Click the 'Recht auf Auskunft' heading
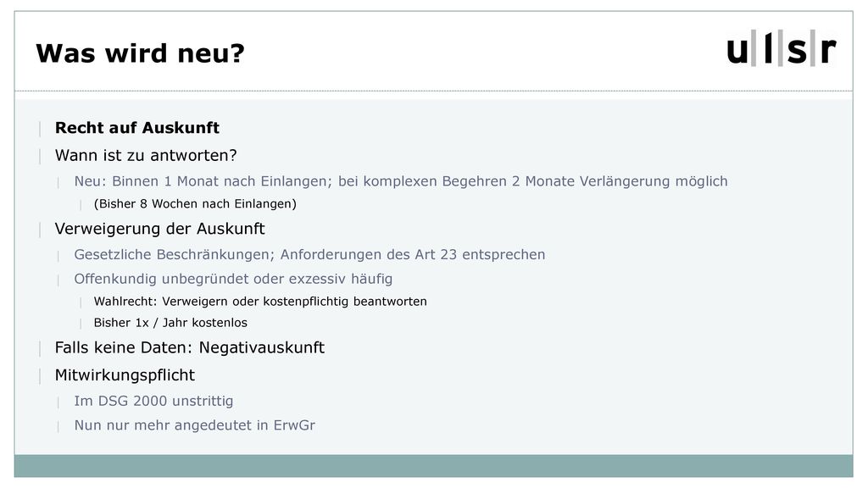 (137, 128)
